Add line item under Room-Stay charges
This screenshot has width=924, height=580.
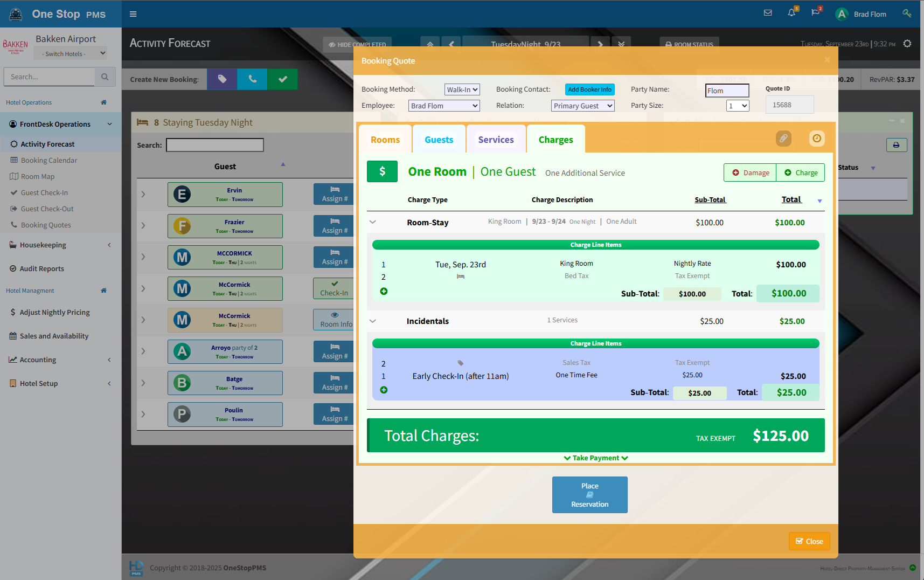point(384,291)
